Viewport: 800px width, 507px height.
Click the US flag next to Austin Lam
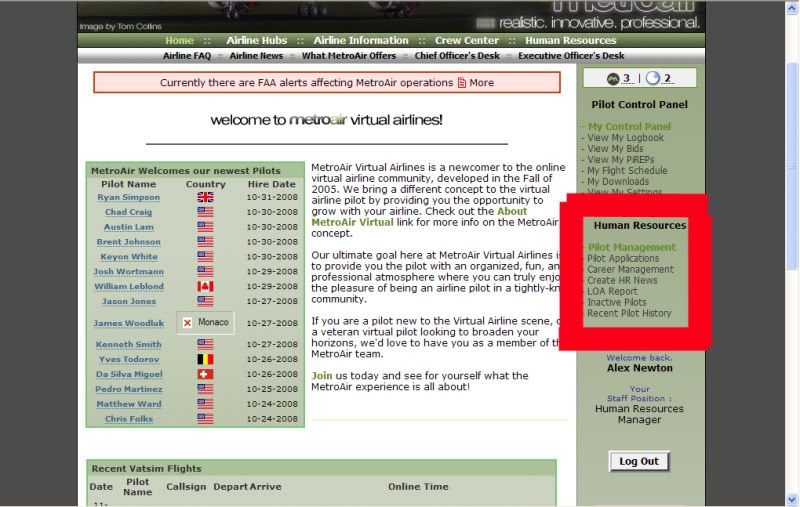[x=205, y=227]
